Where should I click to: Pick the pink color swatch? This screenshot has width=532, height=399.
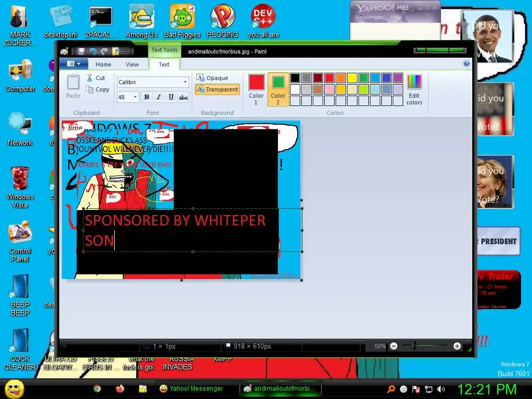[329, 89]
